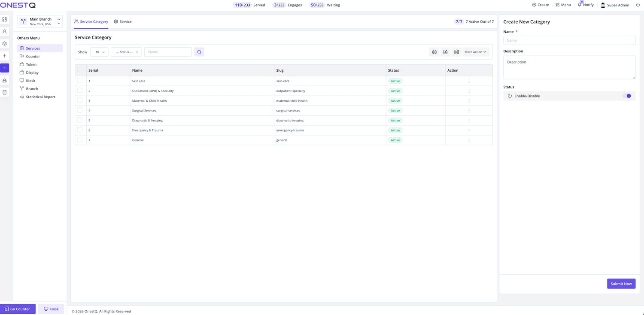
Task: Switch to the Service tab
Action: (123, 21)
